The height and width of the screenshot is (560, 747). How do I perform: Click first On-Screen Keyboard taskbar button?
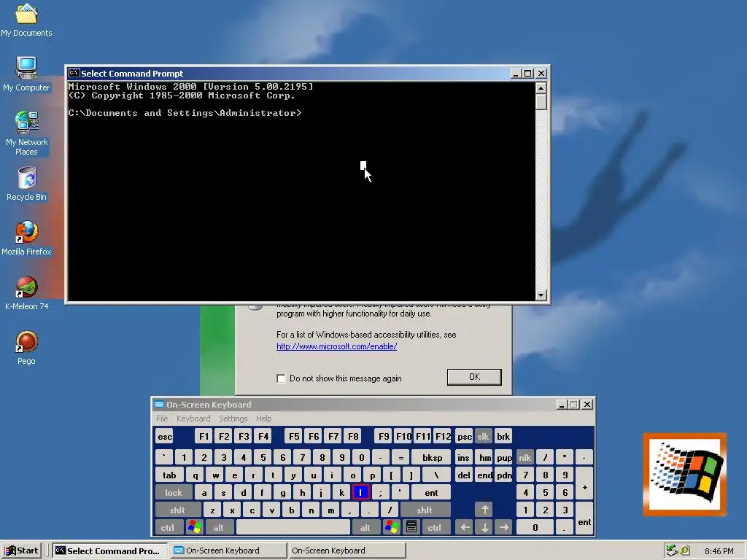point(228,551)
